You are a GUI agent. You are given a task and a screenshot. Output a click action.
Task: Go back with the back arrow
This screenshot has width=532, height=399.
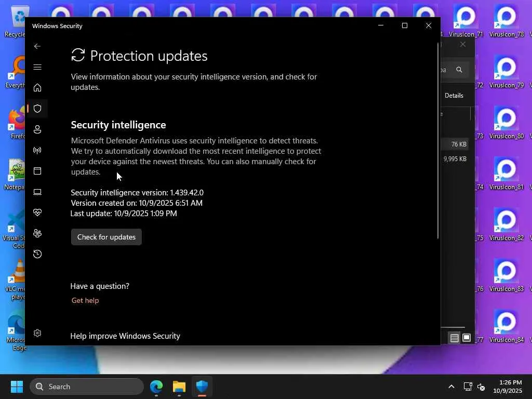tap(37, 46)
